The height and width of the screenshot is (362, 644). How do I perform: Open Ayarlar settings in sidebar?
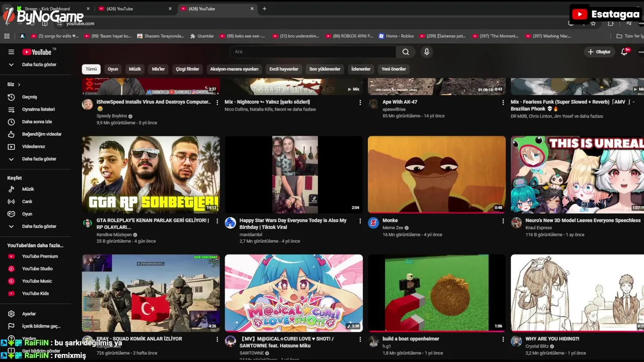(x=29, y=314)
